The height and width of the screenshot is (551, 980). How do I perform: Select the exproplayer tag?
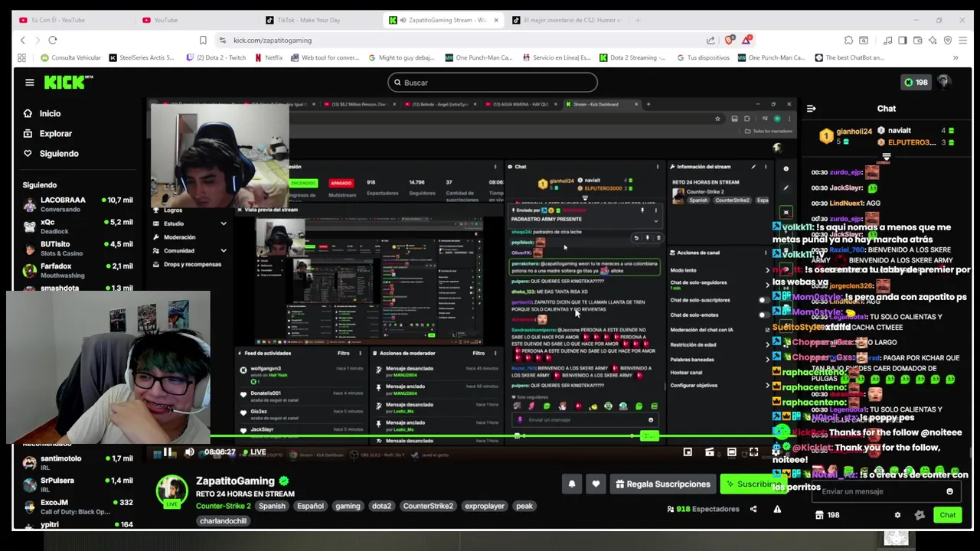tap(485, 506)
